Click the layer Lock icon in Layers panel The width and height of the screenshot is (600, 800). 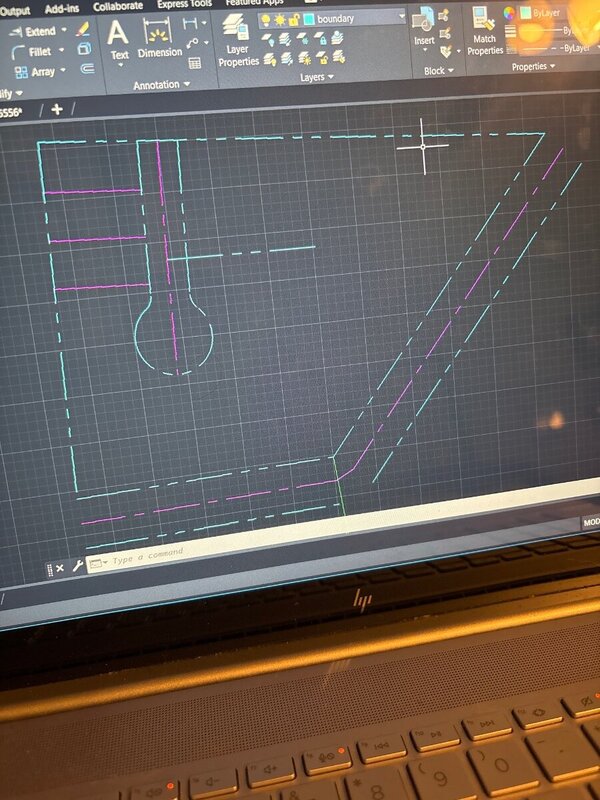pos(320,38)
